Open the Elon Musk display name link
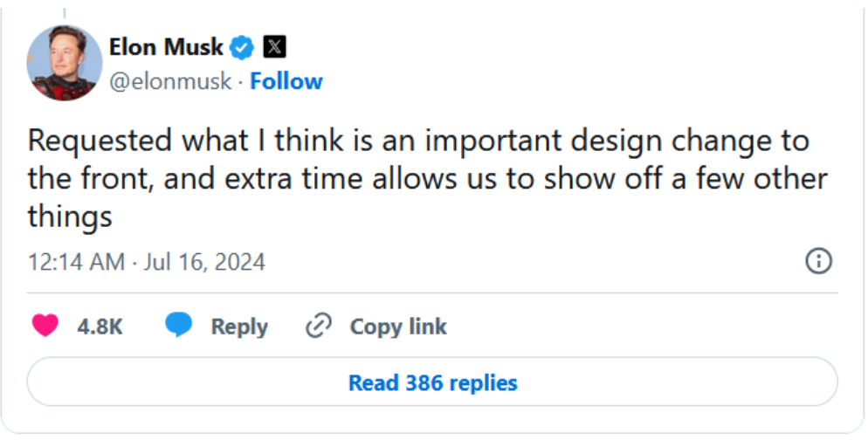 click(167, 46)
